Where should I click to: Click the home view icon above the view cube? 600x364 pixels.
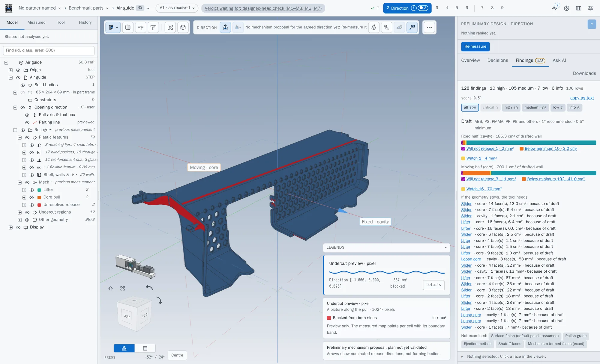point(110,288)
